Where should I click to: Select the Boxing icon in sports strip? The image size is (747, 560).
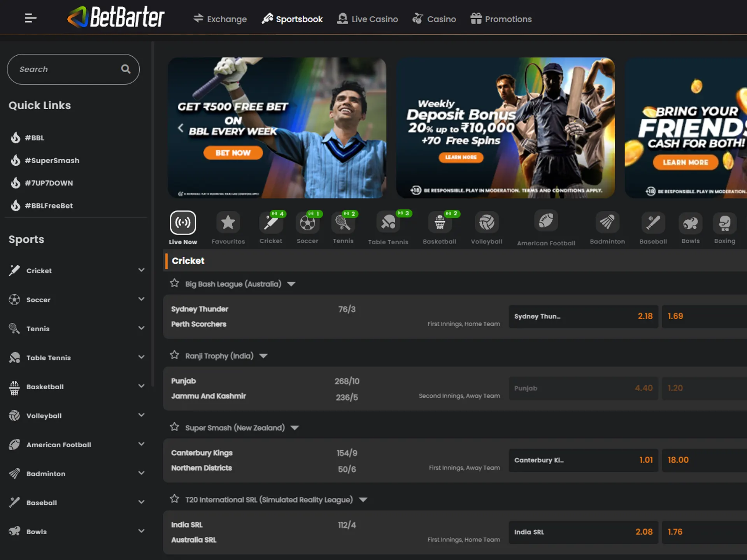coord(725,223)
